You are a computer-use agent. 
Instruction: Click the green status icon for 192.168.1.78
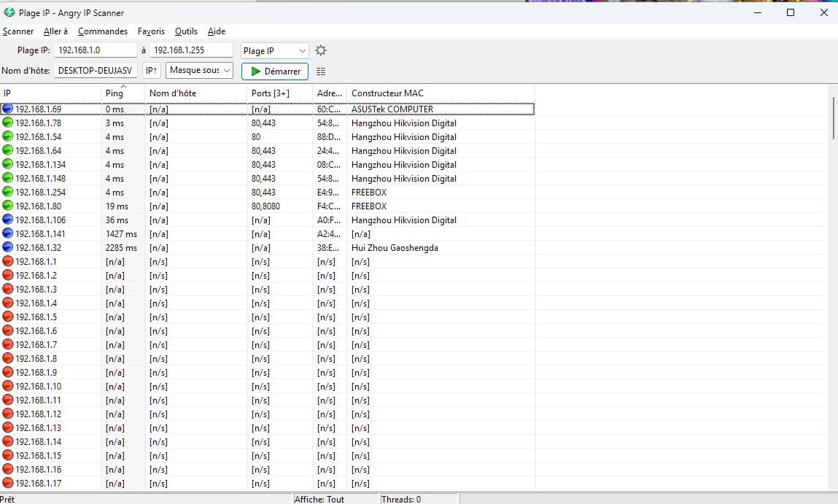pyautogui.click(x=7, y=123)
